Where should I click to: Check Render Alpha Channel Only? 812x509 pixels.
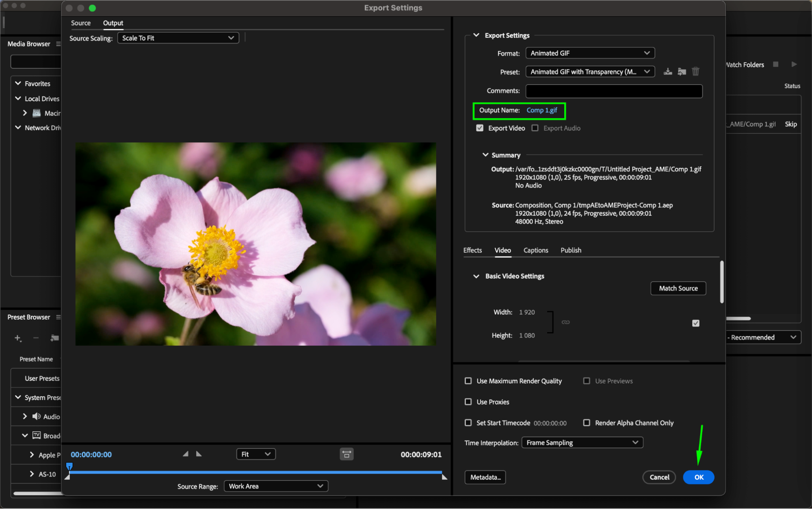click(x=587, y=423)
